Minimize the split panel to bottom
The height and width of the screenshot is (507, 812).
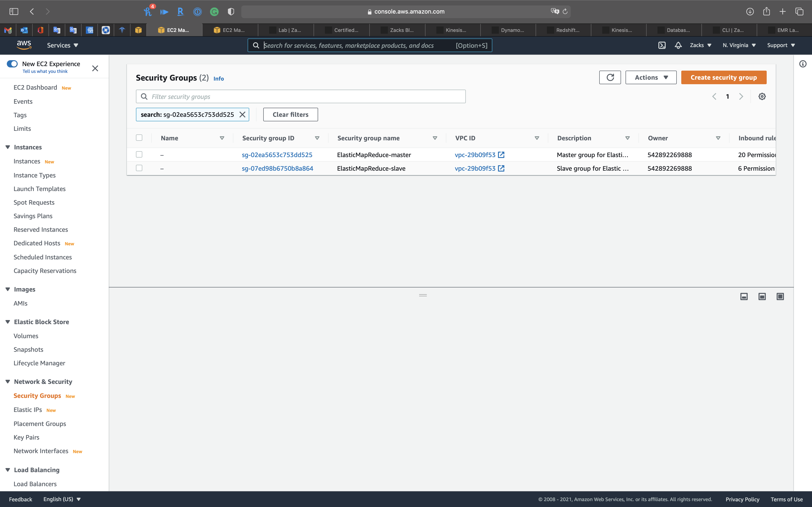click(744, 297)
